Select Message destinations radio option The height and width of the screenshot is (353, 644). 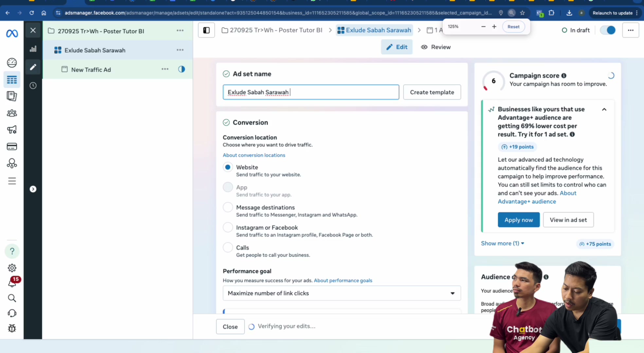tap(228, 207)
